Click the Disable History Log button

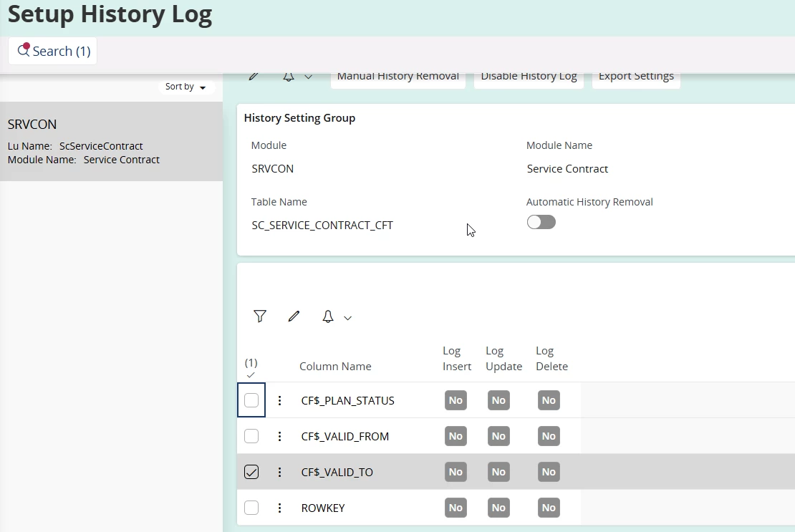click(x=529, y=77)
